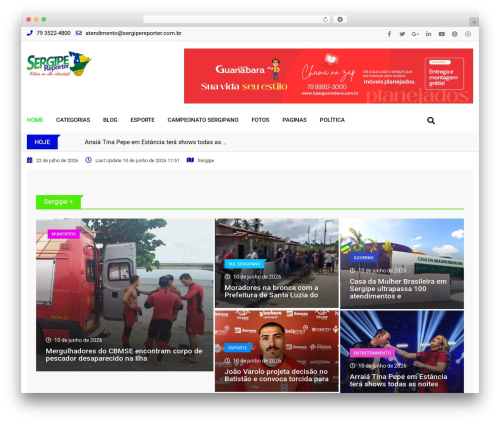Click the search magnifier icon
Viewport: 500px width, 423px height.
click(x=431, y=121)
